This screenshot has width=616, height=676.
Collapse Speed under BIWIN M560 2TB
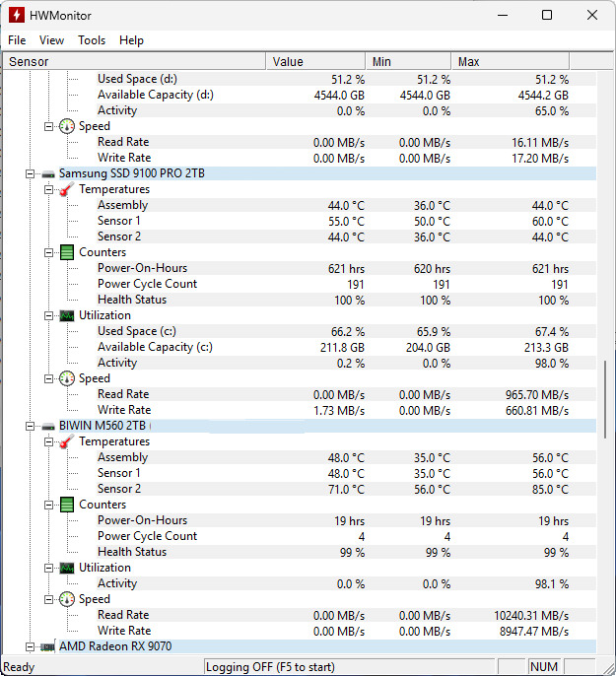click(x=49, y=599)
